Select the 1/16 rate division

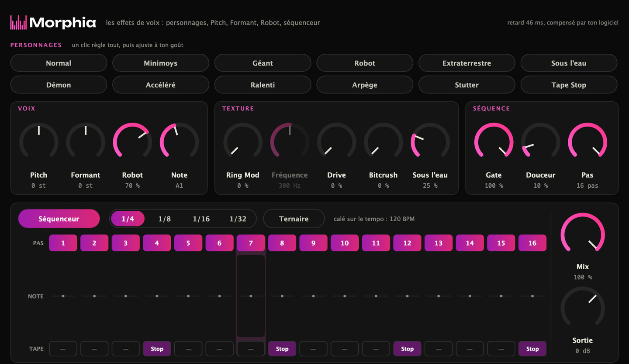tap(201, 219)
